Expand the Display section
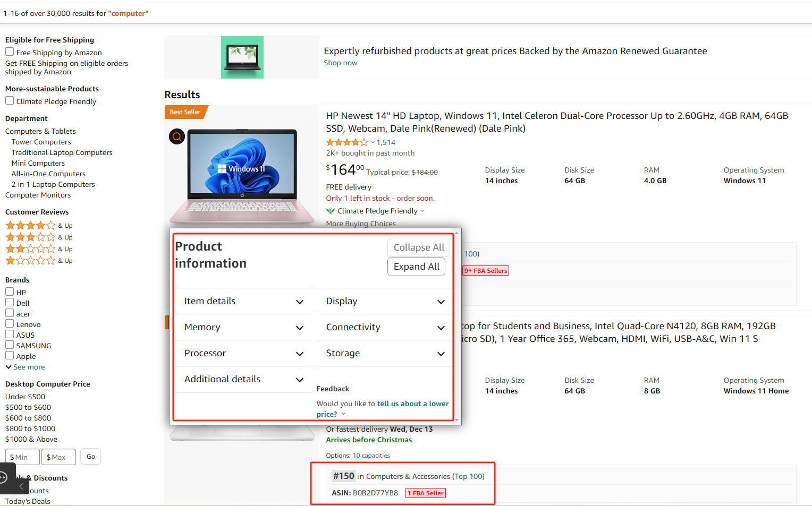The width and height of the screenshot is (812, 506). click(385, 301)
